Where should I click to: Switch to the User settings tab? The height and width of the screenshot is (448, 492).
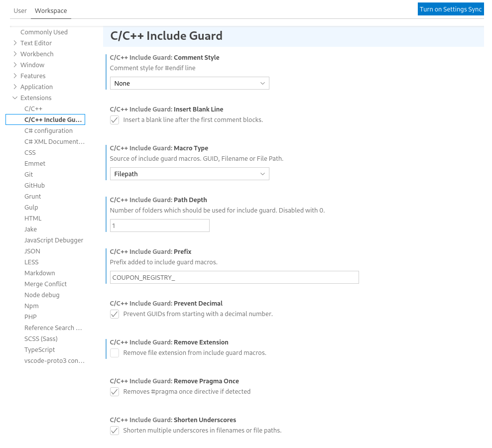[x=20, y=10]
